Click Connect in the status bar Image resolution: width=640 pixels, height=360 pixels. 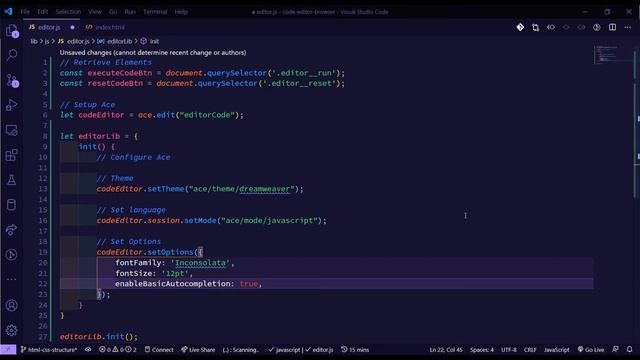point(159,349)
